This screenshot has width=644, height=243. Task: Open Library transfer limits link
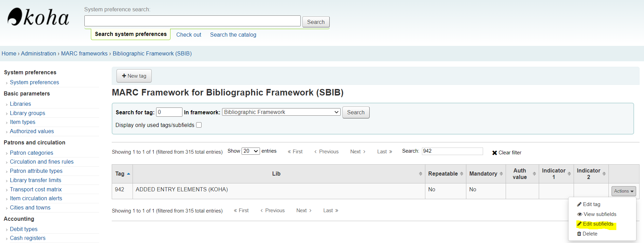36,180
